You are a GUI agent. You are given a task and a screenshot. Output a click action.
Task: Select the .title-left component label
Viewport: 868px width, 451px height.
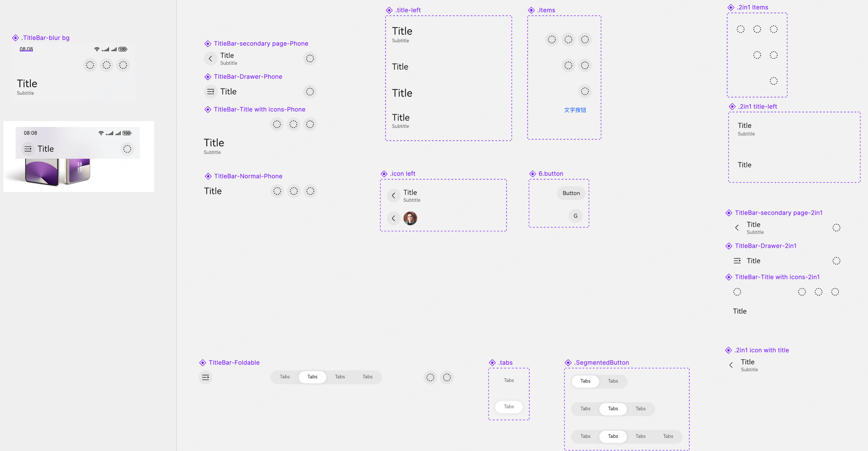coord(408,10)
